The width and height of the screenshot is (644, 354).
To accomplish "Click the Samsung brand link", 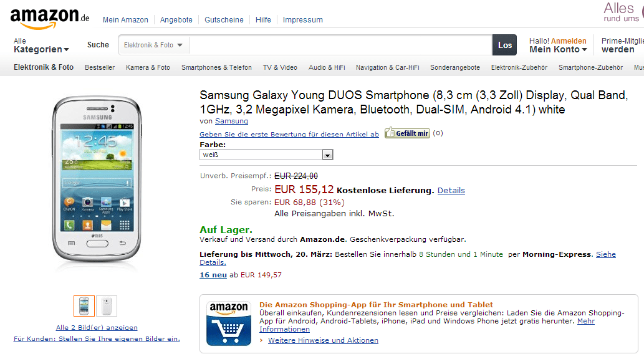I will click(x=231, y=121).
